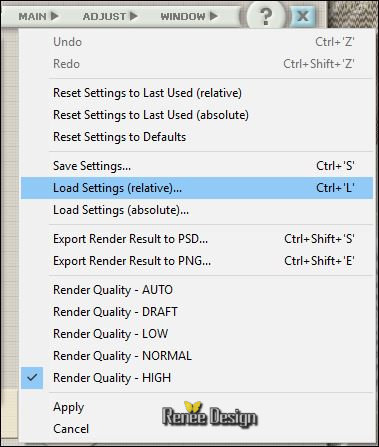
Task: Set Render Quality to DRAFT
Action: pyautogui.click(x=197, y=312)
